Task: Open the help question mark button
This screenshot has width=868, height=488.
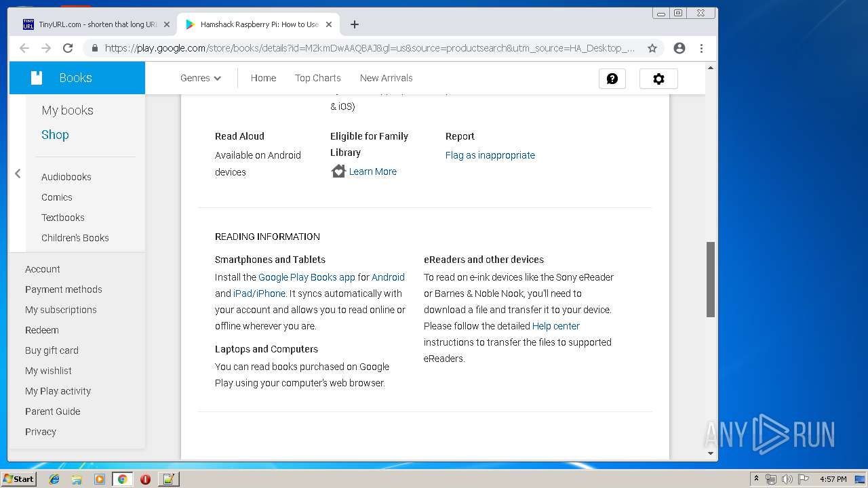Action: coord(612,79)
